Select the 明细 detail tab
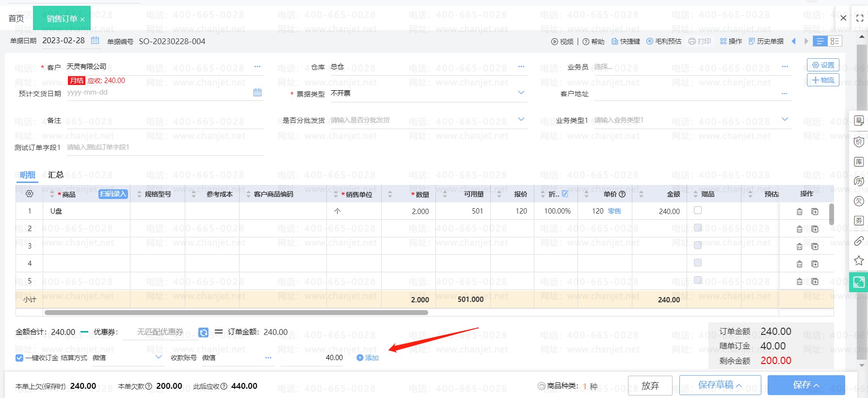Image resolution: width=868 pixels, height=398 pixels. [x=28, y=175]
